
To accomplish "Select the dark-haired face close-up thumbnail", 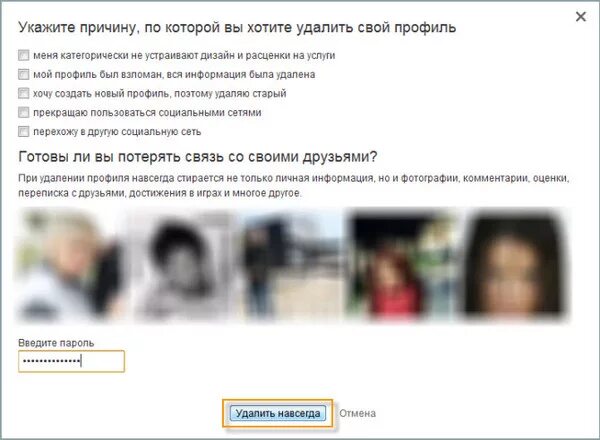I will point(517,265).
